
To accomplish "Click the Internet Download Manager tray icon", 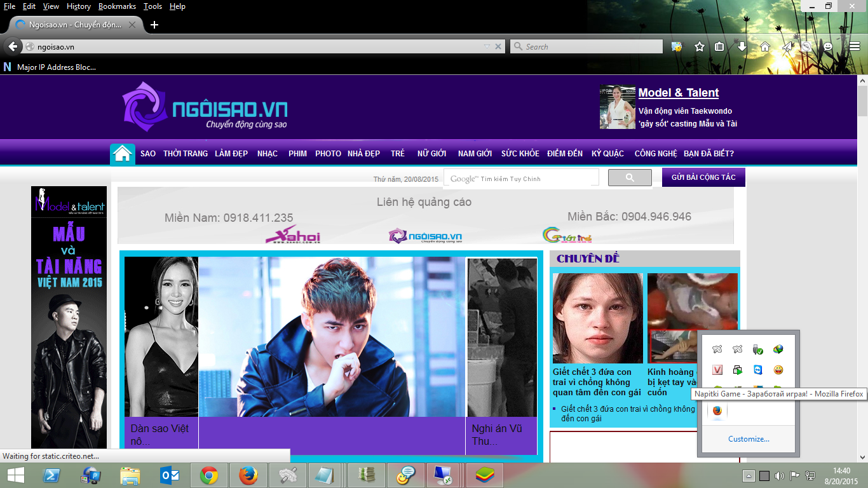I will coord(778,349).
